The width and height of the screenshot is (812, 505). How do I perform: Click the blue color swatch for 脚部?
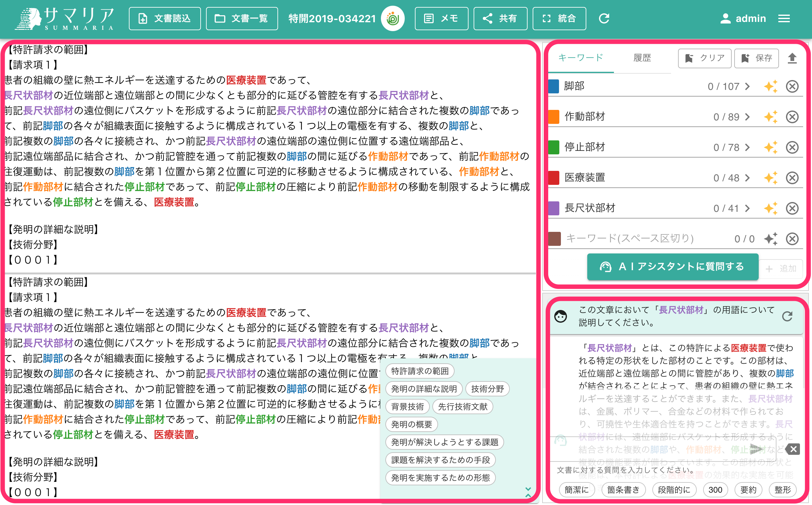(x=553, y=86)
